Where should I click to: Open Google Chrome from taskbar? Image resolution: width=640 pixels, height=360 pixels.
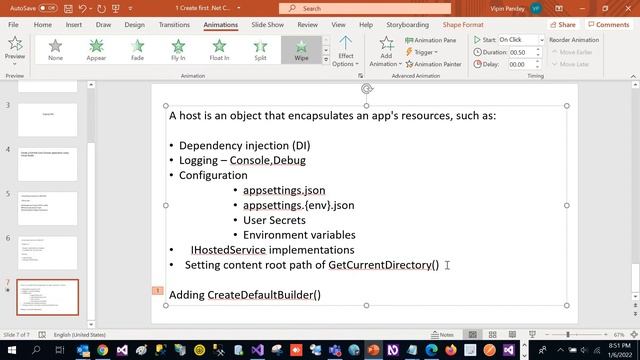click(x=102, y=350)
